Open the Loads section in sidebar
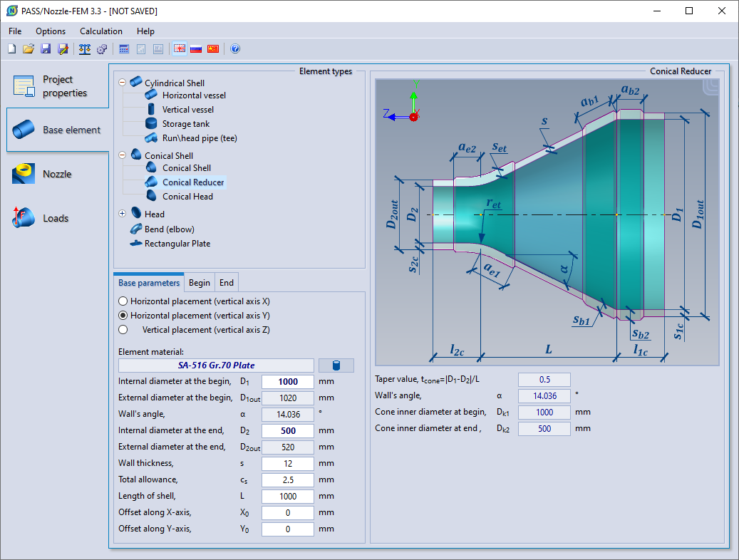The height and width of the screenshot is (560, 739). (x=58, y=218)
